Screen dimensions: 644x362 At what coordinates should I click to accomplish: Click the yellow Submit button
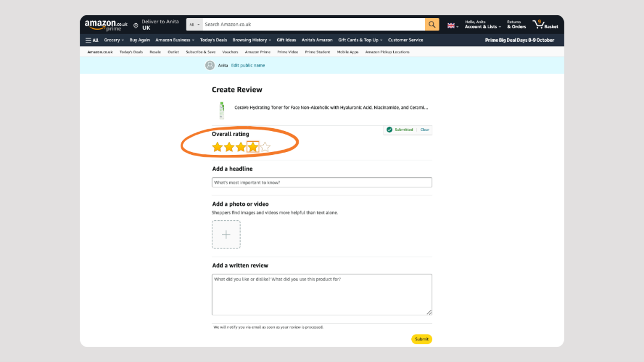[421, 339]
